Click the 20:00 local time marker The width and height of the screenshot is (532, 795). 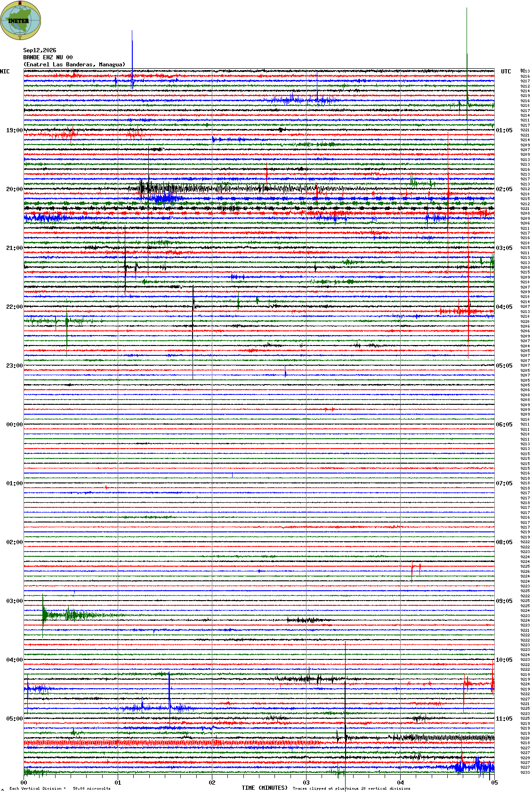coord(14,189)
